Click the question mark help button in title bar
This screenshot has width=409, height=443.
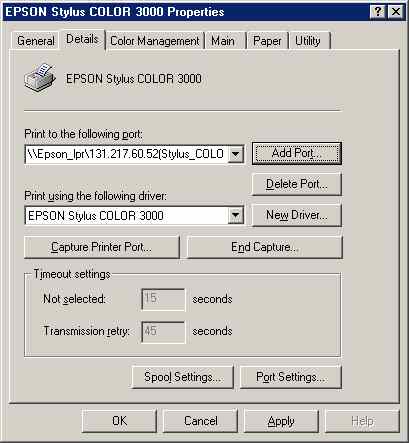[x=377, y=12]
